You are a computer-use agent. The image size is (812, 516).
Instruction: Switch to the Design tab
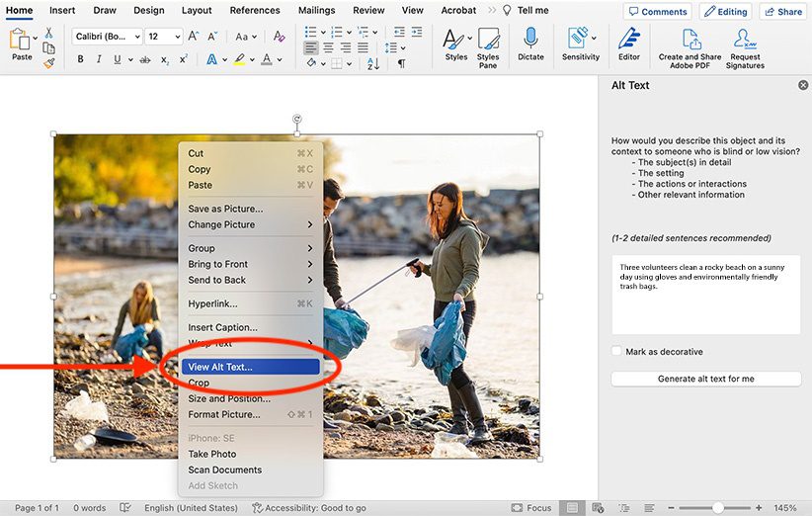click(148, 10)
